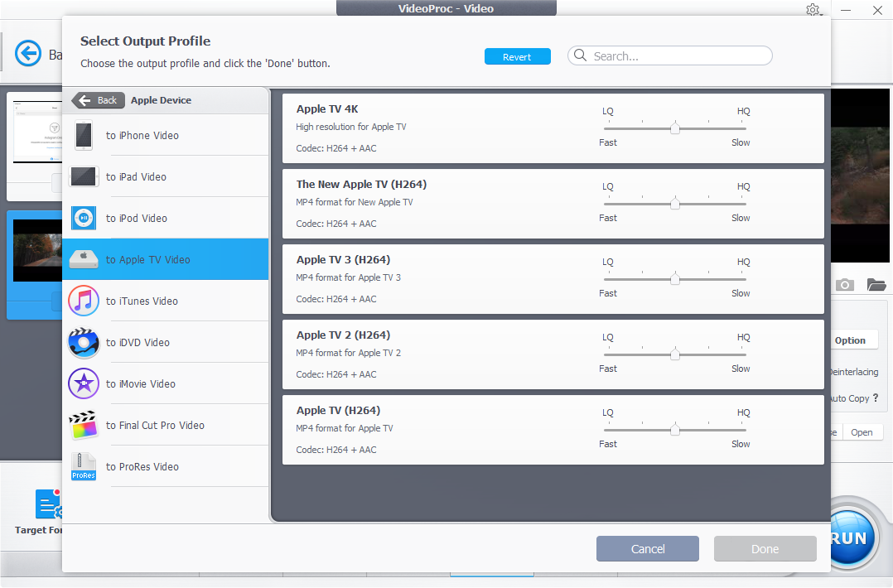This screenshot has height=588, width=893.
Task: Click the Done button
Action: [x=765, y=549]
